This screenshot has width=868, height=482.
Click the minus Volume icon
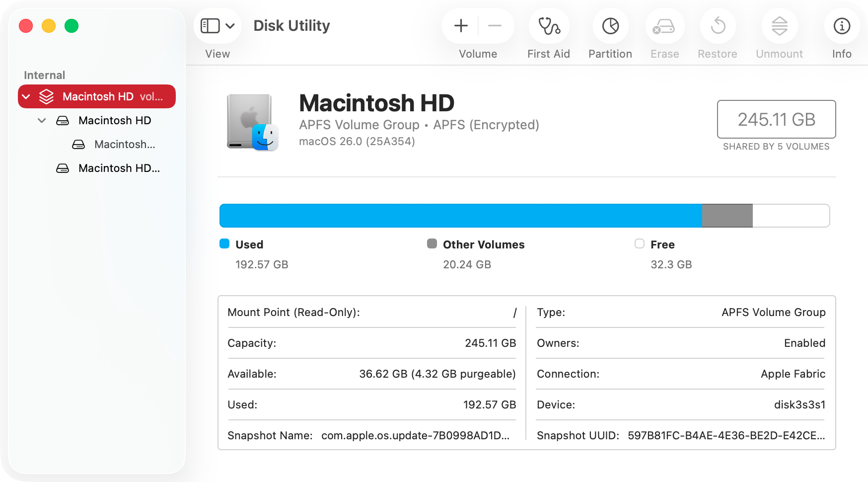point(496,26)
